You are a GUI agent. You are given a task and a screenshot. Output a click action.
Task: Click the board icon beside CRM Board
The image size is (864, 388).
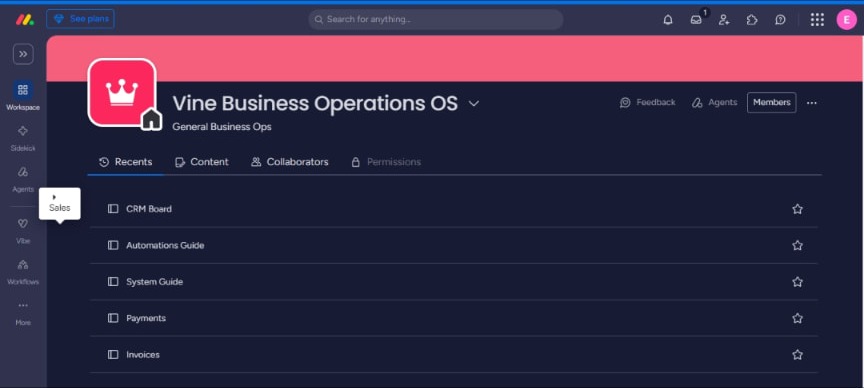113,209
